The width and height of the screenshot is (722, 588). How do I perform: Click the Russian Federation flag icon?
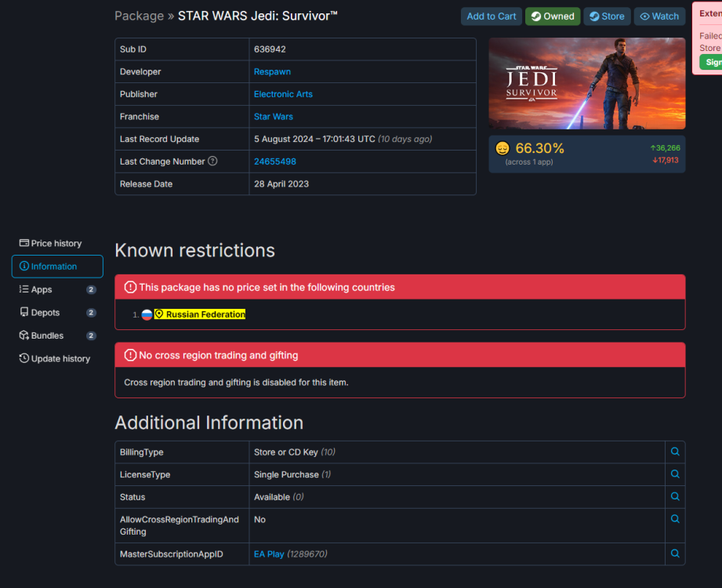[x=146, y=314]
